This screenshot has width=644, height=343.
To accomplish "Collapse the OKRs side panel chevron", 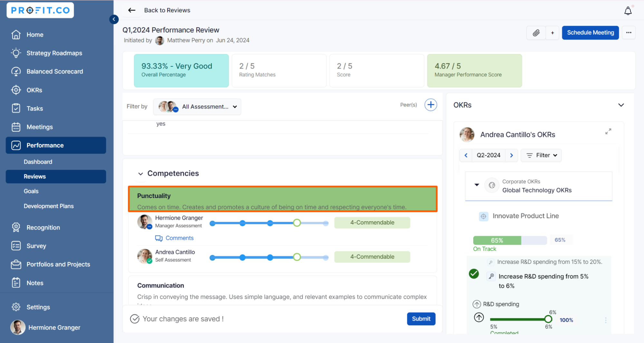I will pos(621,105).
